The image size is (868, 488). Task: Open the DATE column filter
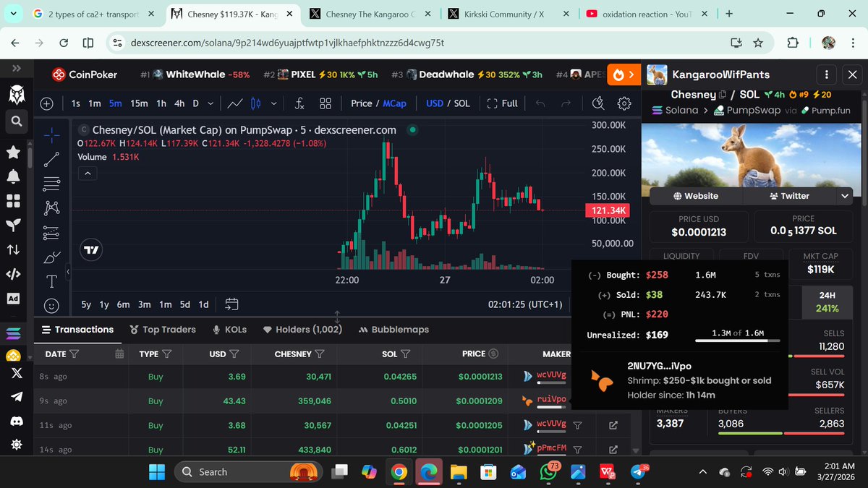(75, 354)
